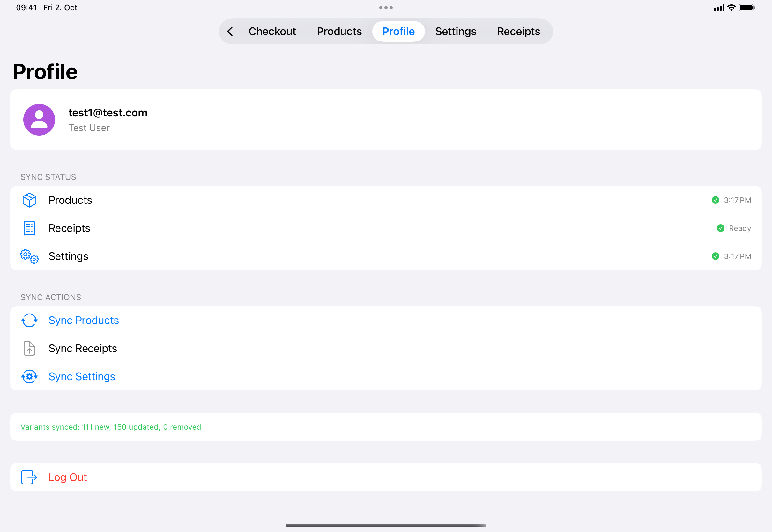The height and width of the screenshot is (532, 772).
Task: Go to the Settings tab
Action: pos(455,31)
